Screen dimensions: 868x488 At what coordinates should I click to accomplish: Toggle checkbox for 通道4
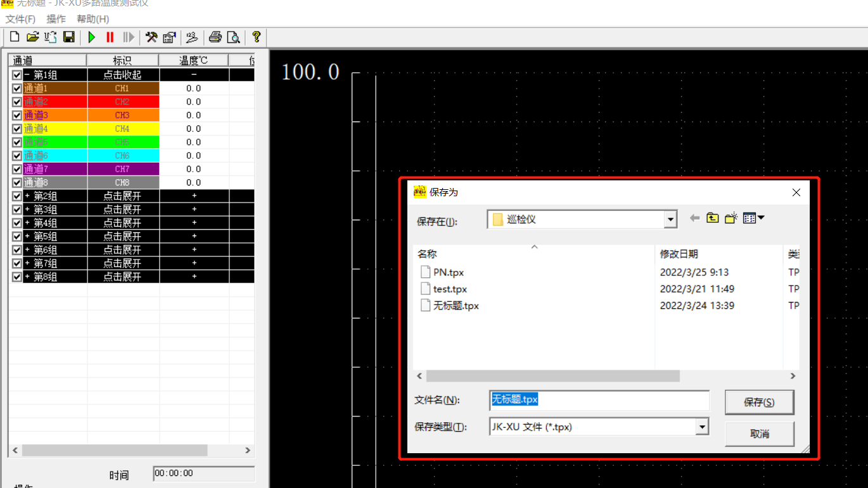point(17,128)
